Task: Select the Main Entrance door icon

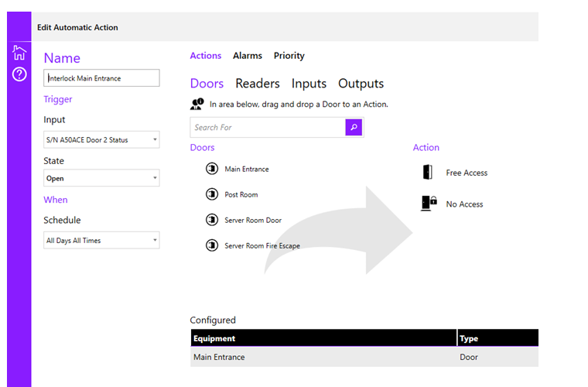Action: click(x=211, y=169)
